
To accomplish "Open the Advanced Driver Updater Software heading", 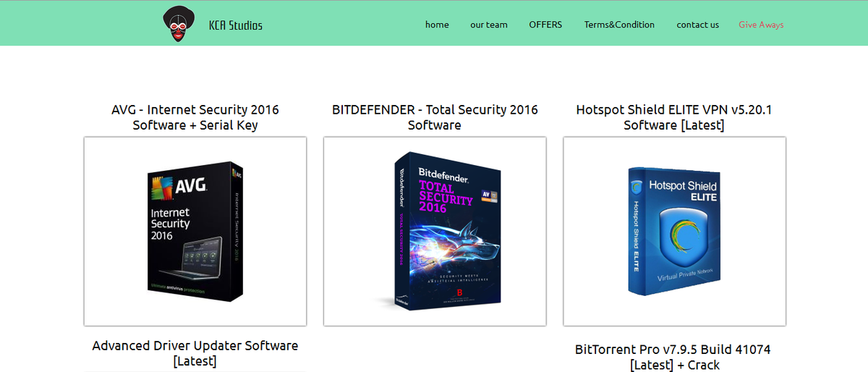I will pyautogui.click(x=195, y=353).
